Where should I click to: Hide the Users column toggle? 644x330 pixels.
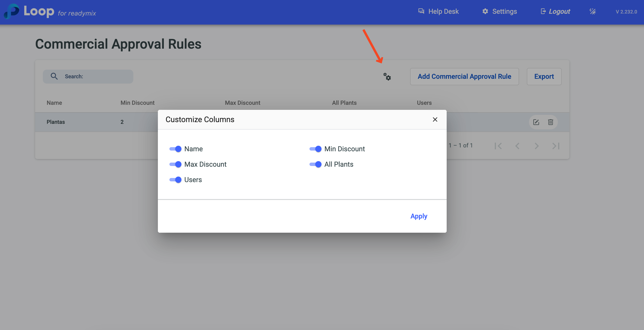(x=175, y=180)
